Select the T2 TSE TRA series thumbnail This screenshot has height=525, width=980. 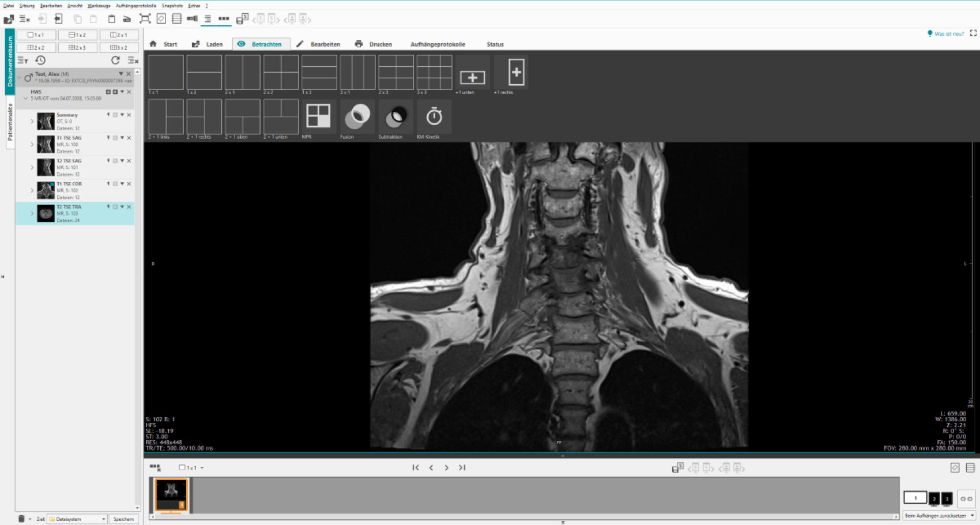pyautogui.click(x=46, y=213)
